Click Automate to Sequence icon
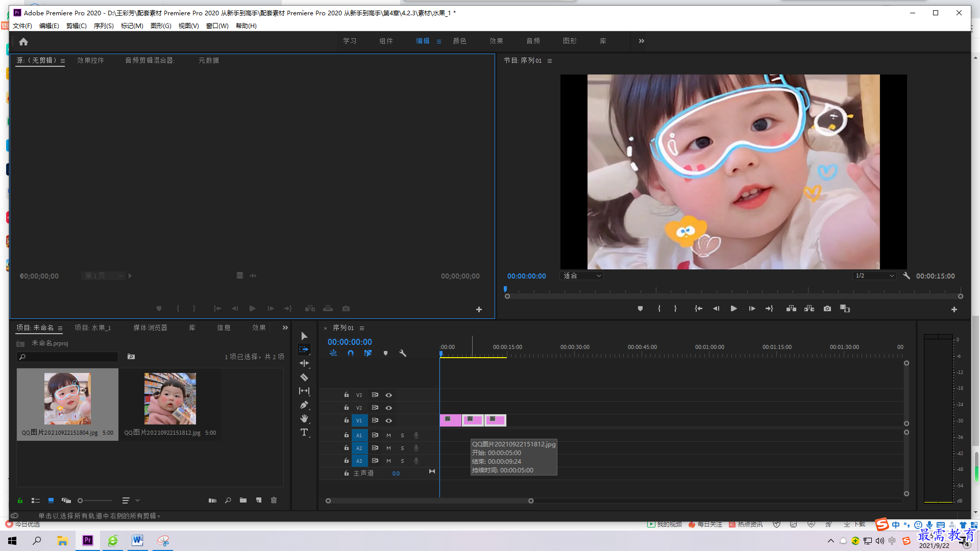This screenshot has height=551, width=980. pos(212,500)
